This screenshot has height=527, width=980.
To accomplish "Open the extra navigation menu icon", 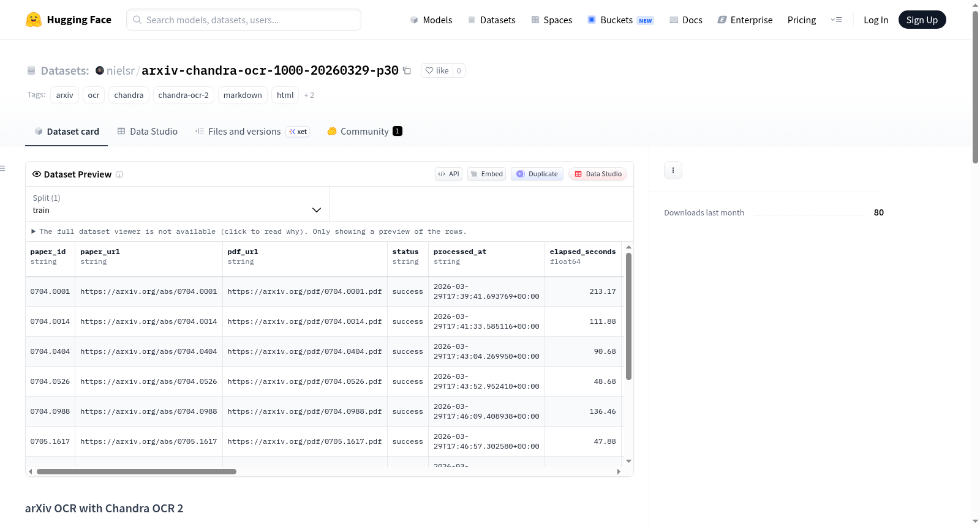I will click(x=836, y=20).
